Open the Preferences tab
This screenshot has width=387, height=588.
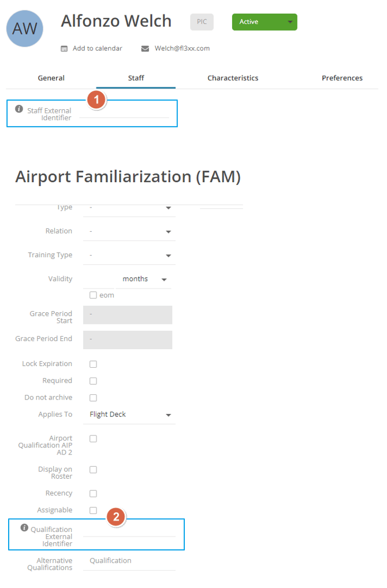coord(342,78)
